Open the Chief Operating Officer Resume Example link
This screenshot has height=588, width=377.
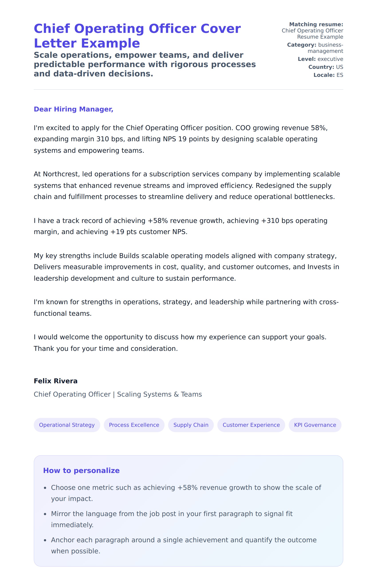[x=312, y=34]
